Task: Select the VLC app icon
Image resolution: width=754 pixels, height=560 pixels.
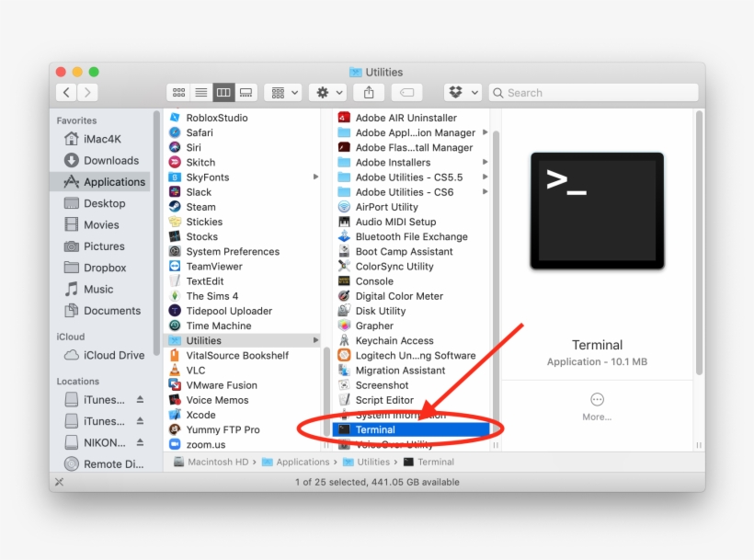Action: (x=175, y=371)
